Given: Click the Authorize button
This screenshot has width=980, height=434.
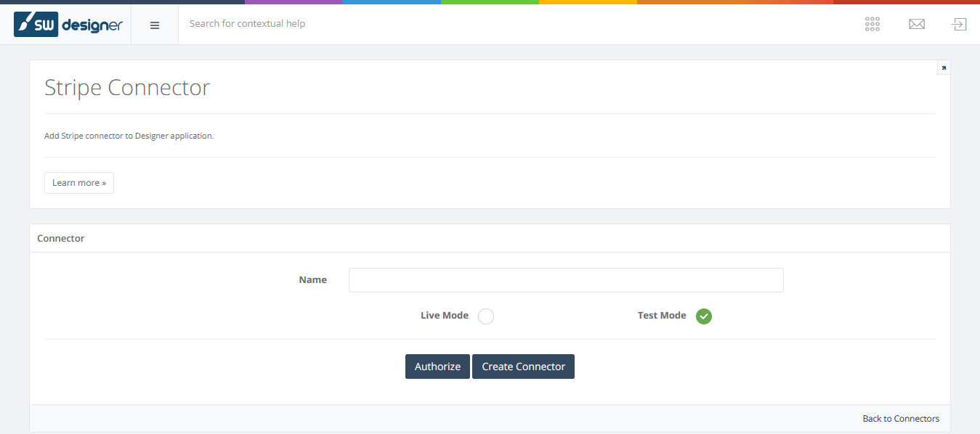Looking at the screenshot, I should click(x=437, y=367).
